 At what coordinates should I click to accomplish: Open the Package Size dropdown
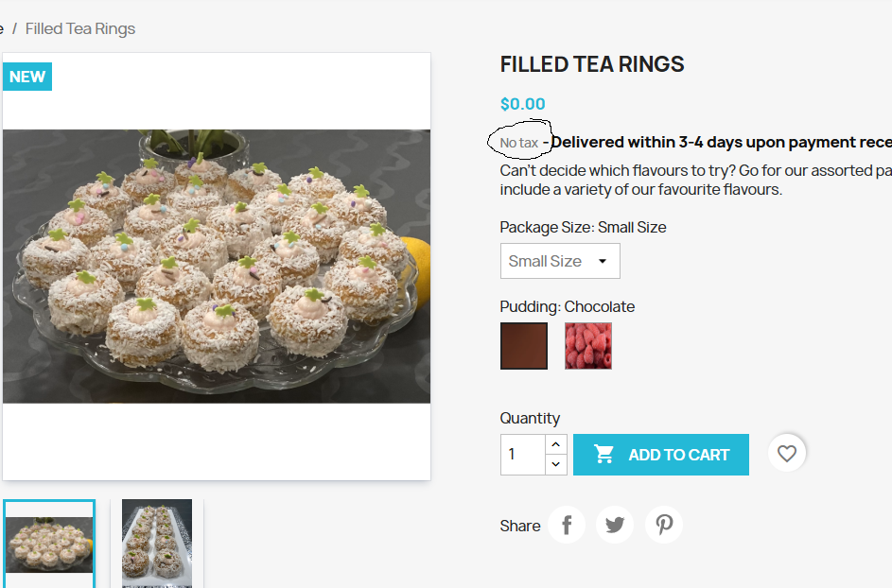coord(560,261)
